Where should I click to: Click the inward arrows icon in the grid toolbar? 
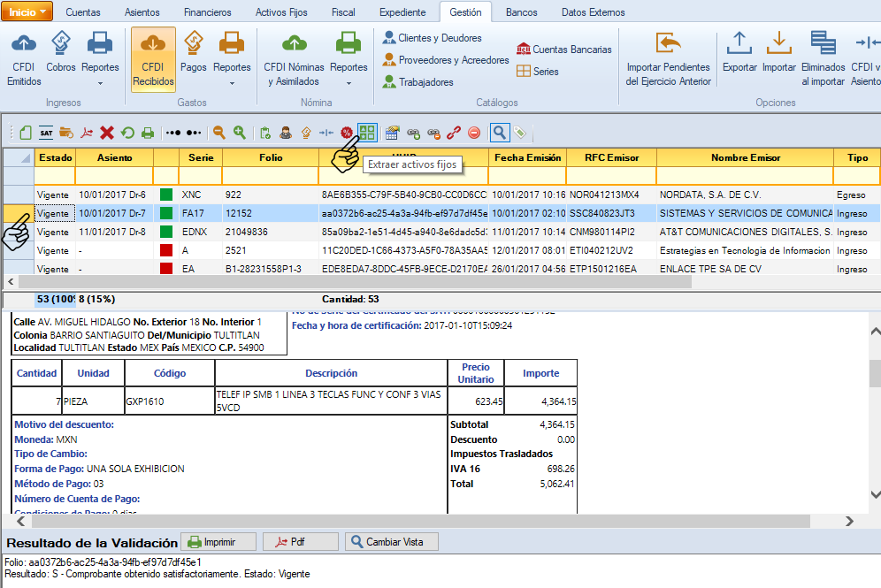coord(326,134)
